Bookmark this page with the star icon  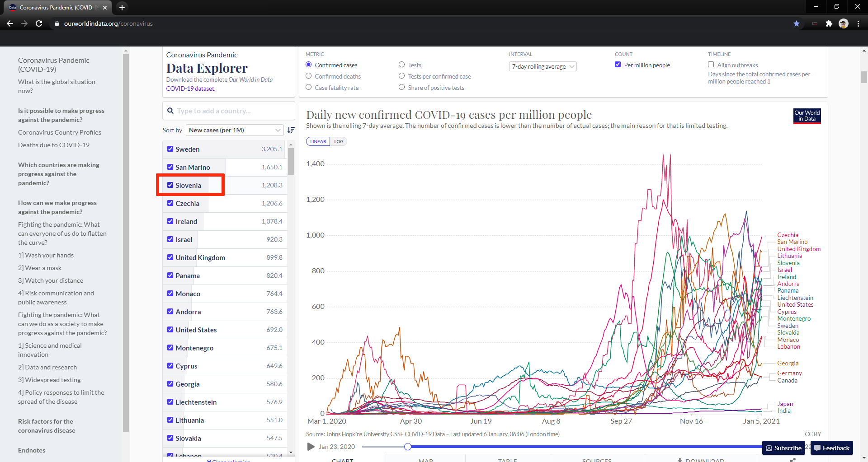coord(797,23)
